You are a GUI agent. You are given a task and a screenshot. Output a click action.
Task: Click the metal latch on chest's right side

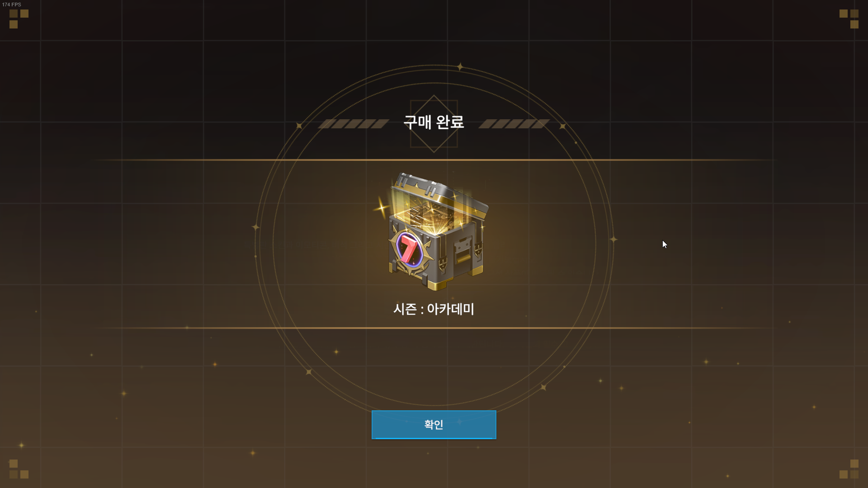click(x=463, y=253)
